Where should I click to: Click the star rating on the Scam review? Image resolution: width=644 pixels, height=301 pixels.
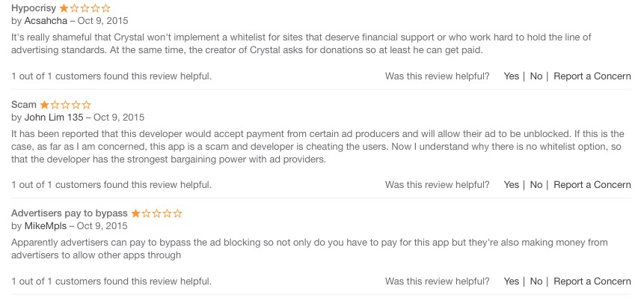click(65, 105)
